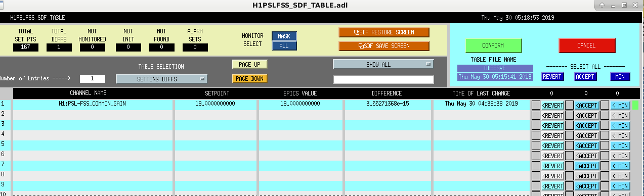Click ACCEPT button in row 2
Screen dimensions: 644x196
587,115
